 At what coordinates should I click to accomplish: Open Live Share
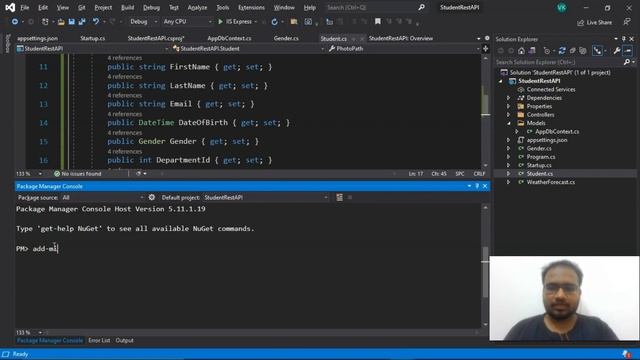click(594, 22)
